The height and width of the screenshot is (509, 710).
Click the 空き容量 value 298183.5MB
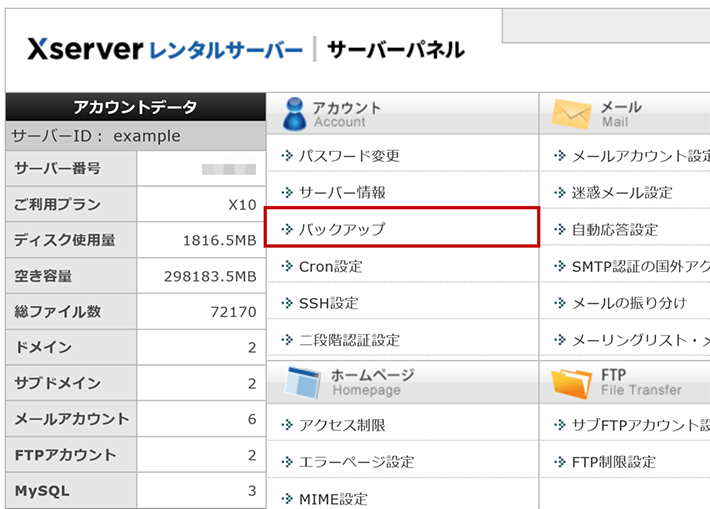point(210,276)
